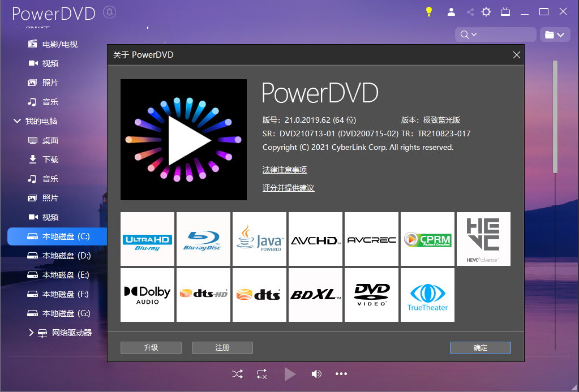Open the user account icon
579x392 pixels.
(451, 12)
